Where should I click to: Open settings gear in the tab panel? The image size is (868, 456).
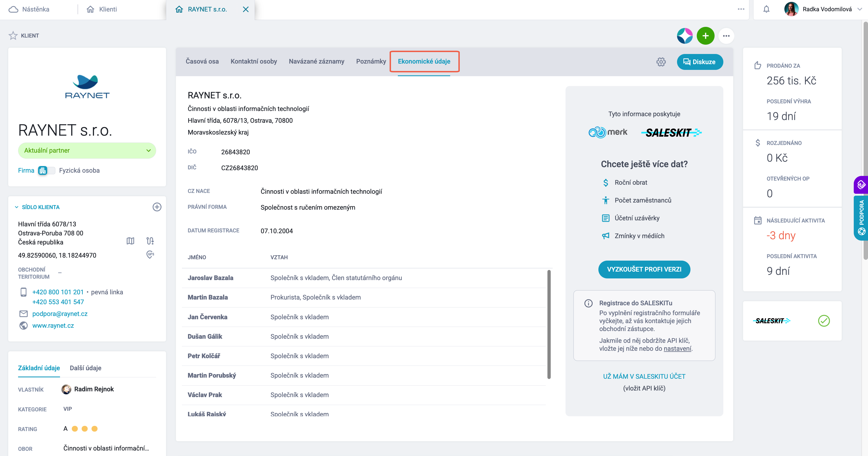coord(661,62)
